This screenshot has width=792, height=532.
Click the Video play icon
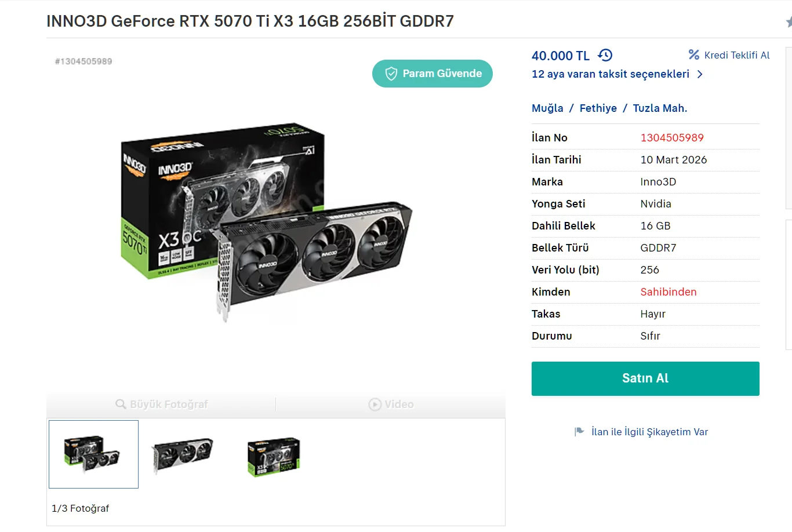[x=375, y=404]
